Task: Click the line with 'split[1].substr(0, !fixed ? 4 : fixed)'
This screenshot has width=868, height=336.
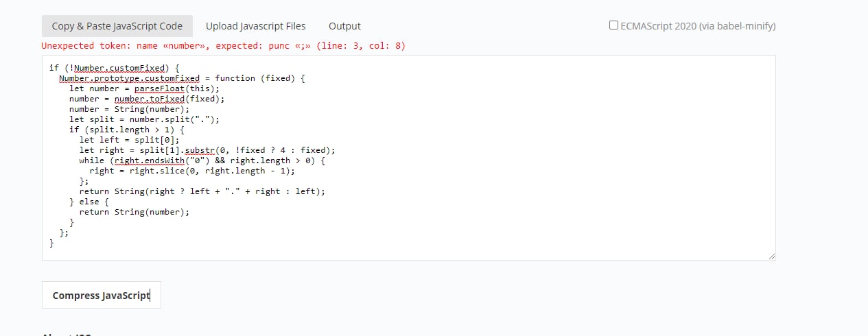Action: (207, 150)
